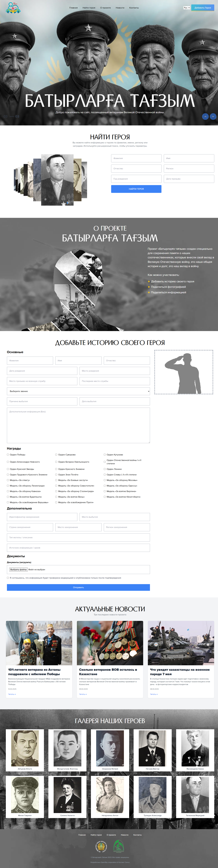Click the hero slider down arrow button
Screen dimensions: 218x868
[x=213, y=117]
